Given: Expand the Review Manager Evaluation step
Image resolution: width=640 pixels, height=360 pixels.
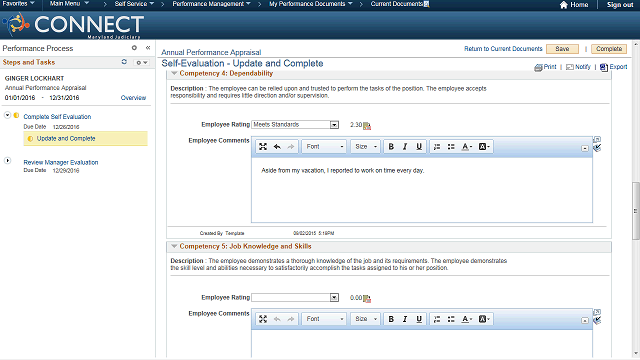Looking at the screenshot, I should click(7, 160).
